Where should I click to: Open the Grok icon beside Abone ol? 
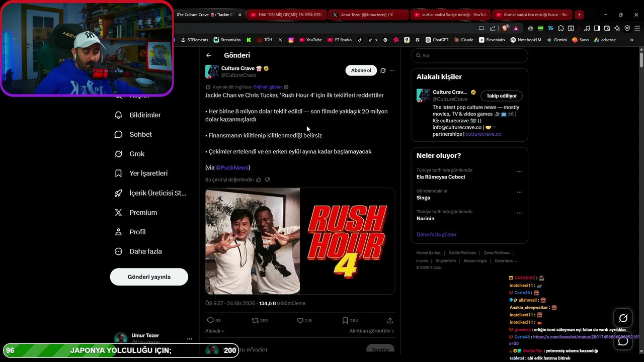click(383, 70)
